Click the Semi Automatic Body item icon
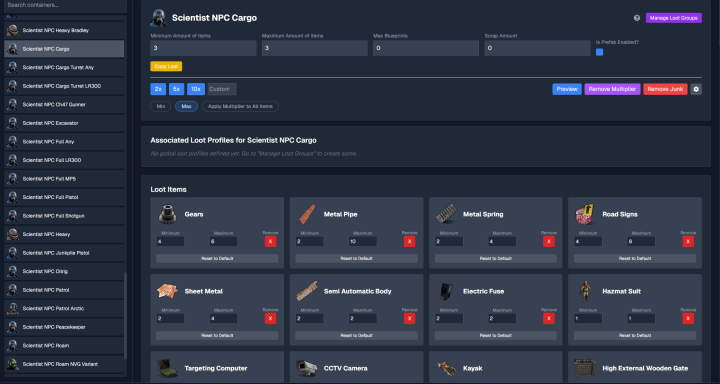The height and width of the screenshot is (384, 720). pyautogui.click(x=306, y=291)
